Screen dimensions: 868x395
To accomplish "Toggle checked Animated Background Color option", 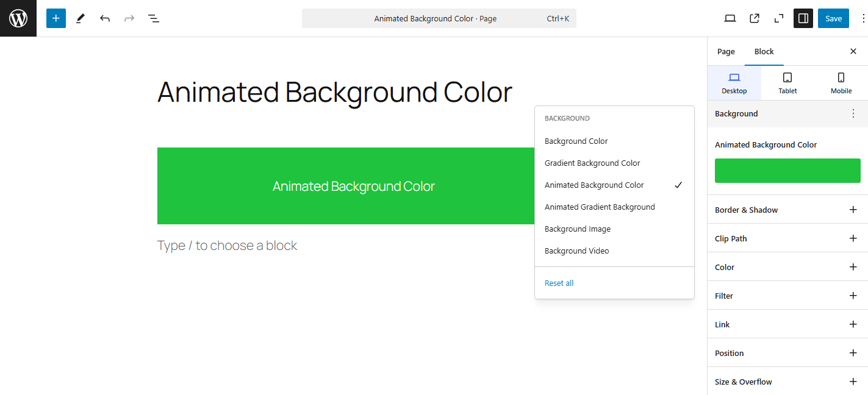I will click(x=614, y=185).
